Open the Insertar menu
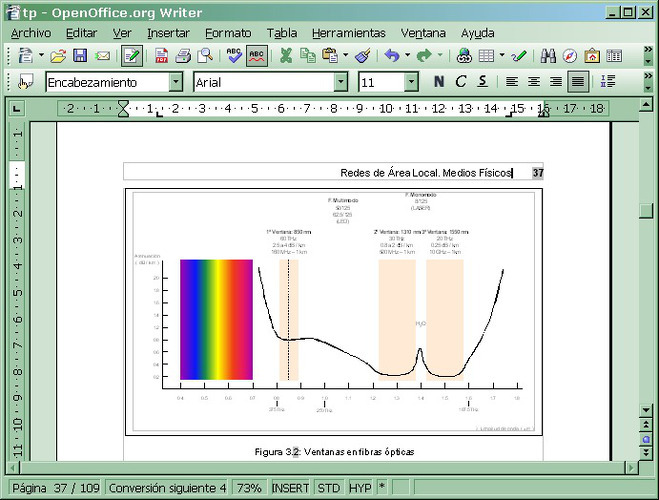The height and width of the screenshot is (500, 659). pyautogui.click(x=168, y=33)
